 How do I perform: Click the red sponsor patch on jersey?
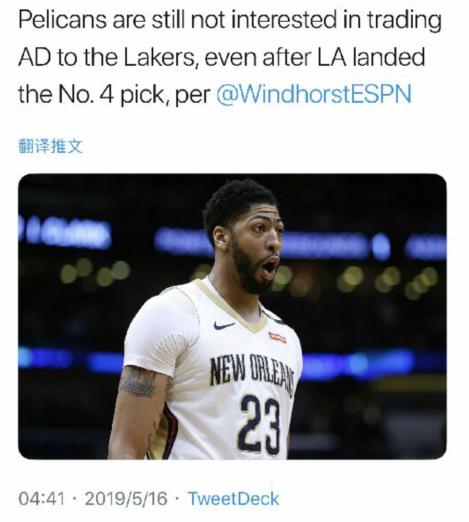click(277, 337)
